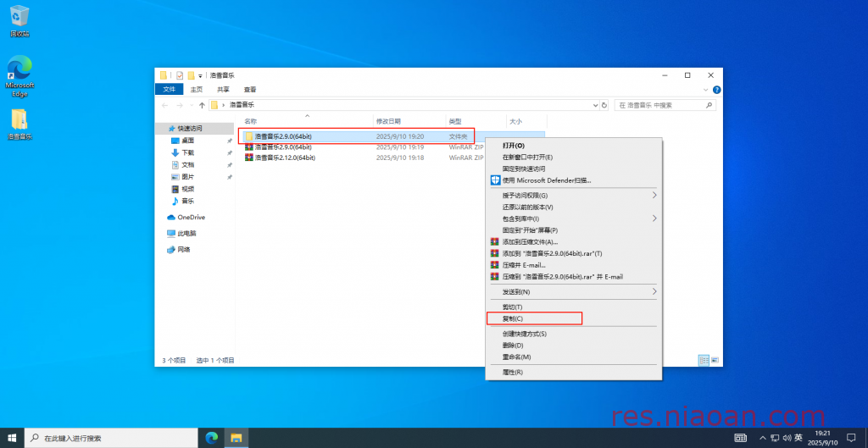Show hidden system tray icons
868x448 pixels.
click(x=763, y=438)
